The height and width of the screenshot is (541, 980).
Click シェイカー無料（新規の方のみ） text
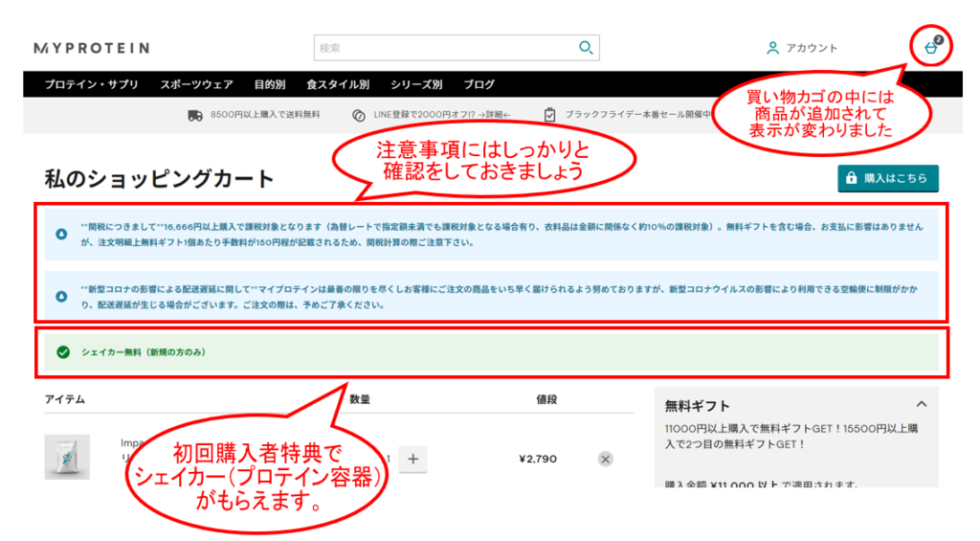[144, 352]
